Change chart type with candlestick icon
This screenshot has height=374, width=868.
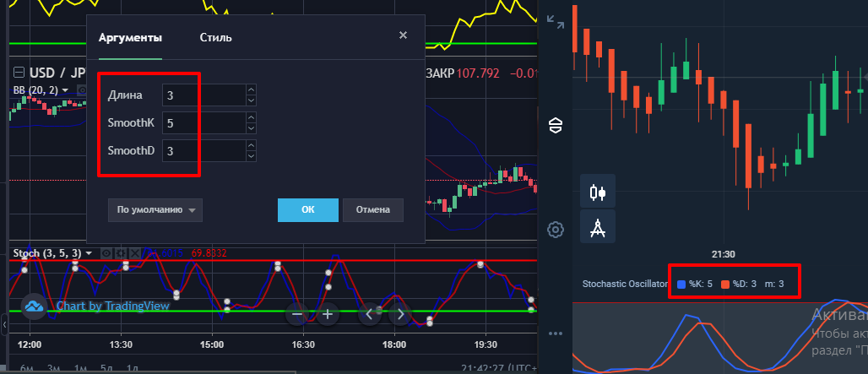(x=598, y=191)
